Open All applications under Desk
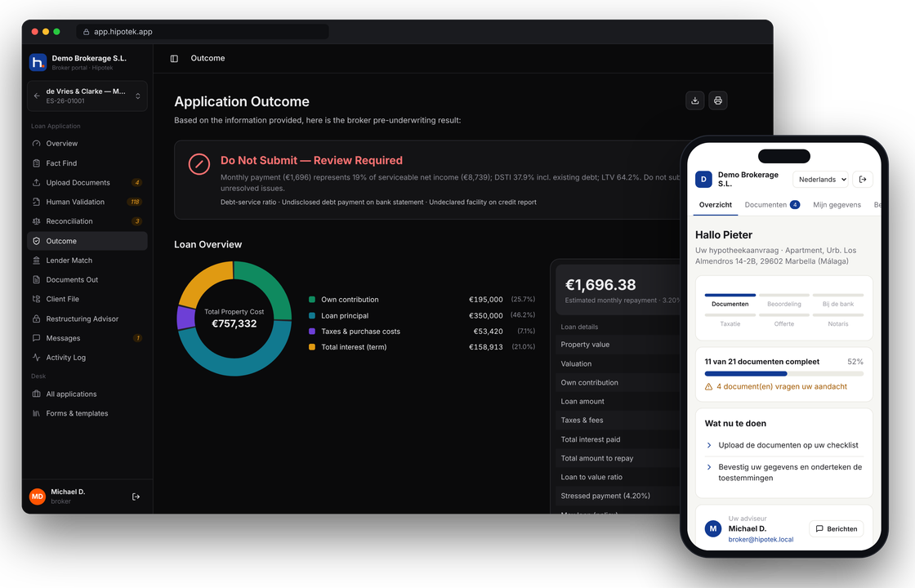 click(87, 394)
